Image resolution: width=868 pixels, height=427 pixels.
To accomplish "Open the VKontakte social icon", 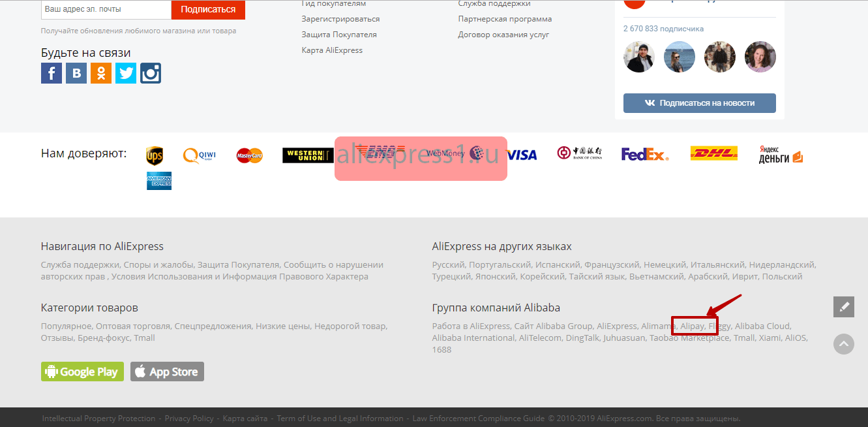I will coord(76,73).
